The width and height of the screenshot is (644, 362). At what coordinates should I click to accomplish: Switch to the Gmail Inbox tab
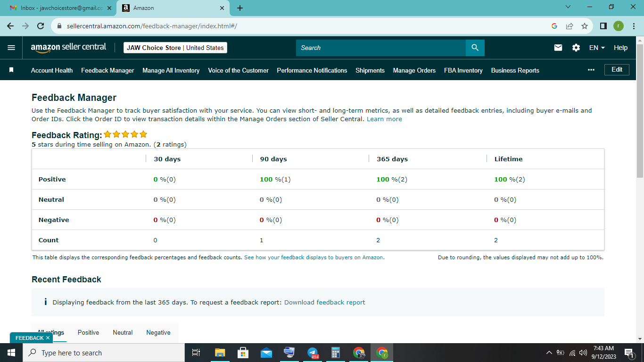(61, 8)
